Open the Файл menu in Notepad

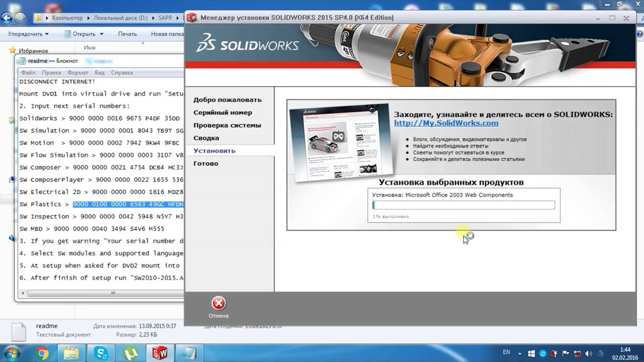click(x=28, y=72)
